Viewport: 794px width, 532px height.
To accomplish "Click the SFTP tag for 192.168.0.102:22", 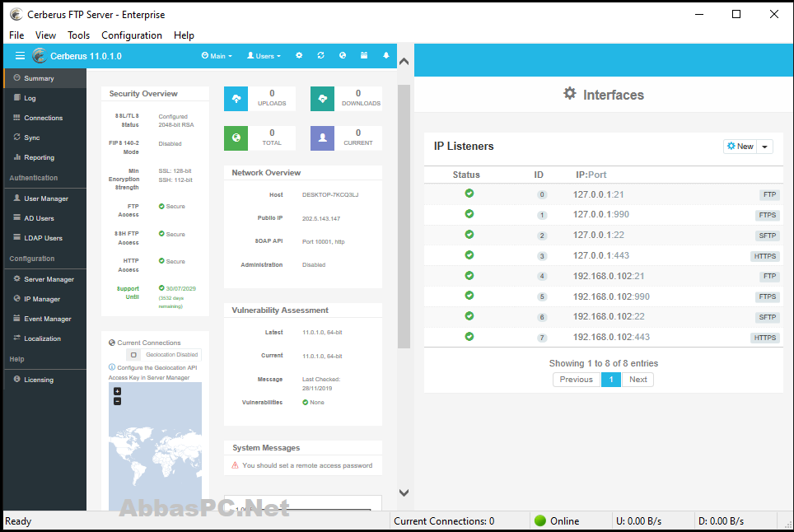I will (767, 317).
